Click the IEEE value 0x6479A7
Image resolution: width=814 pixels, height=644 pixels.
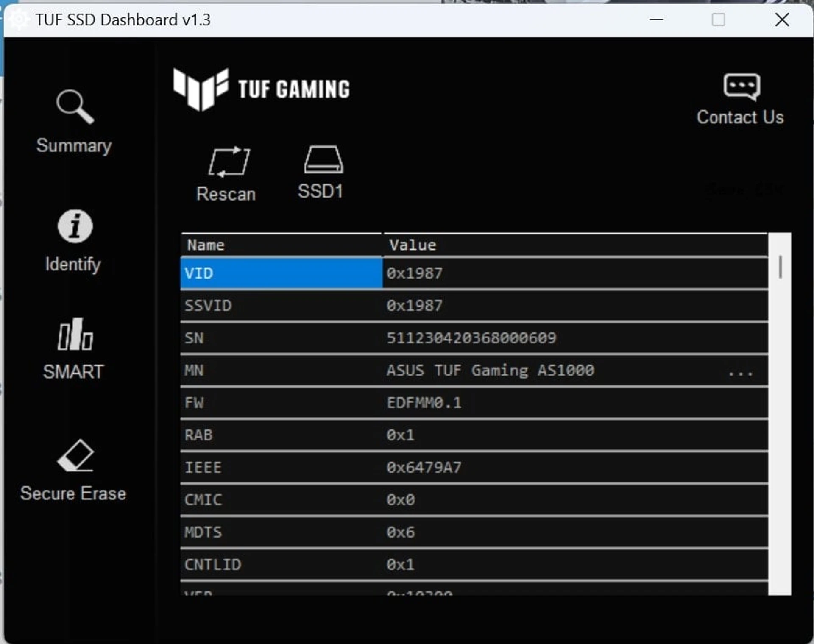(x=424, y=468)
